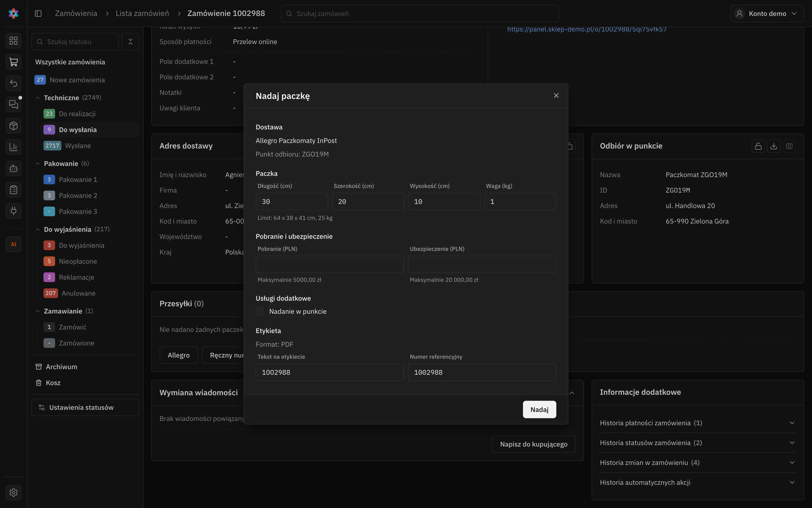Open Ustawienia statusów settings
The height and width of the screenshot is (508, 812).
click(85, 408)
